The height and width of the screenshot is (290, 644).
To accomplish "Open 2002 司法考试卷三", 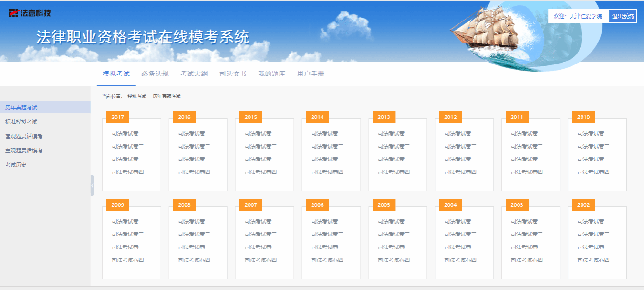I will pyautogui.click(x=593, y=247).
